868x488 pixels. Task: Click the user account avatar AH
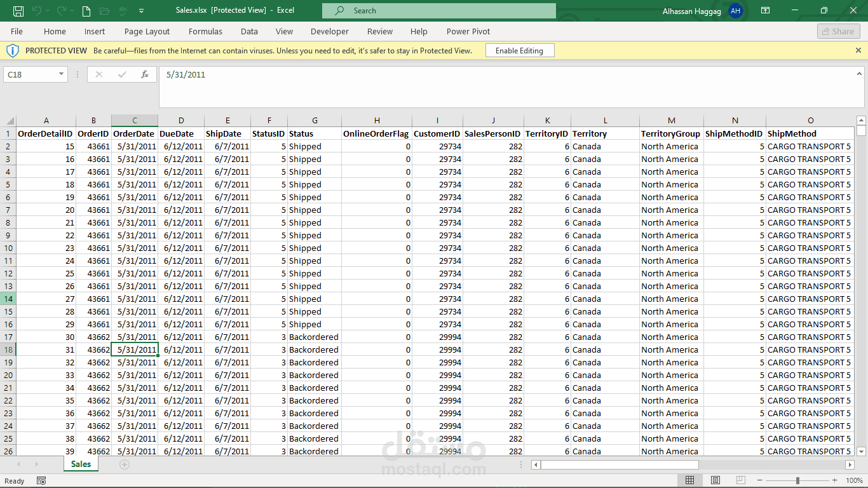click(735, 11)
